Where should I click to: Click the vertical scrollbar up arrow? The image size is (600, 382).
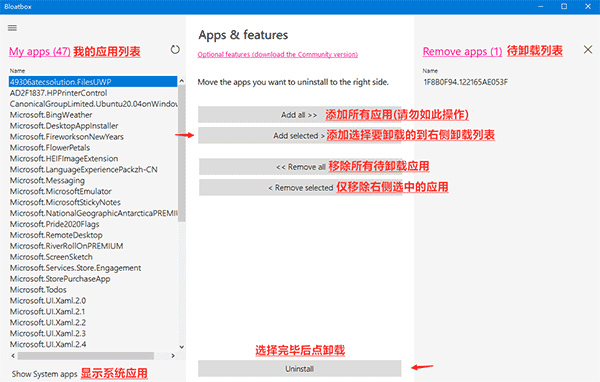(182, 80)
